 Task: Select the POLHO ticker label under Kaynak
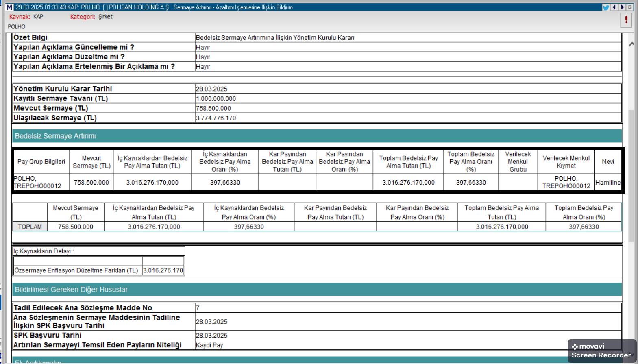17,27
